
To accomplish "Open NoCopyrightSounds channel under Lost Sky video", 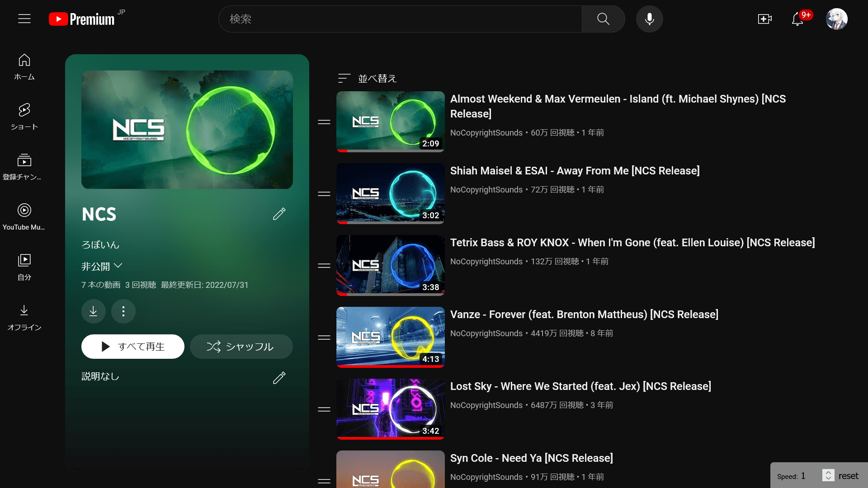I will click(x=486, y=405).
